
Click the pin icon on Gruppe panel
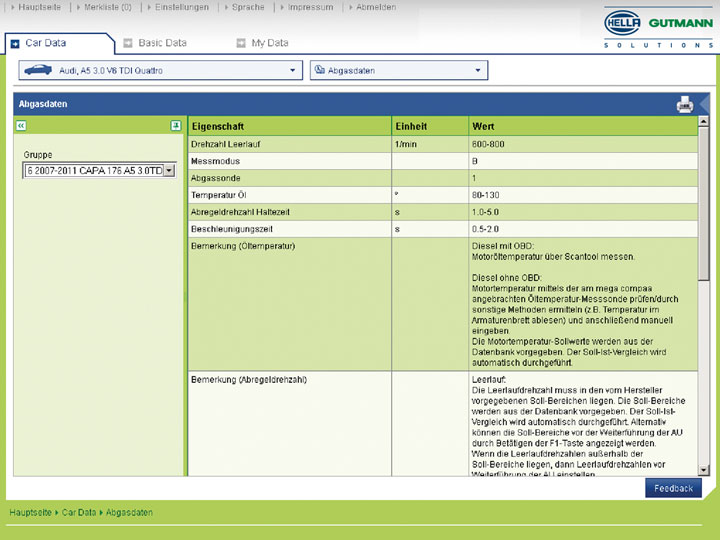(176, 126)
